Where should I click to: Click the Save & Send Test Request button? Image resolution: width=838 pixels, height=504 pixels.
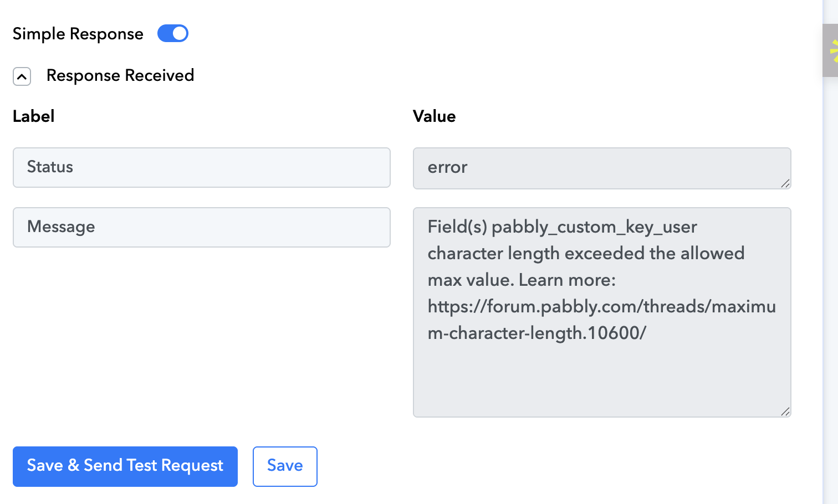125,466
